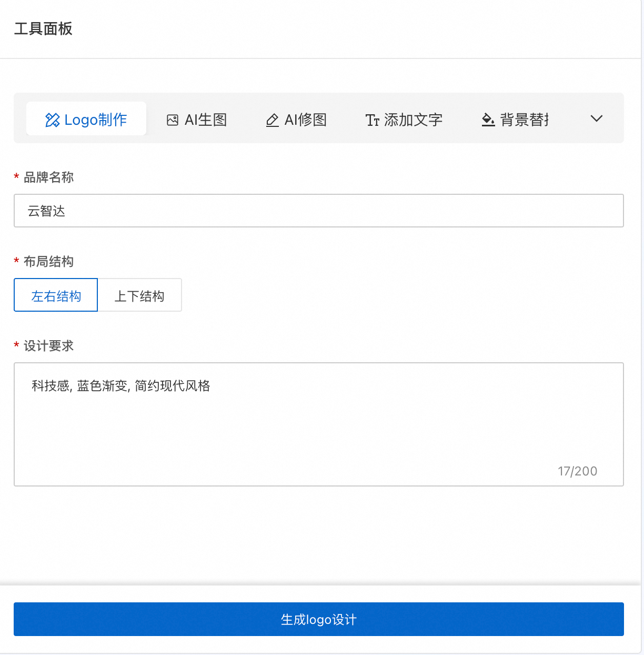The width and height of the screenshot is (644, 655).
Task: Select the 上下结构 layout option
Action: (x=139, y=295)
